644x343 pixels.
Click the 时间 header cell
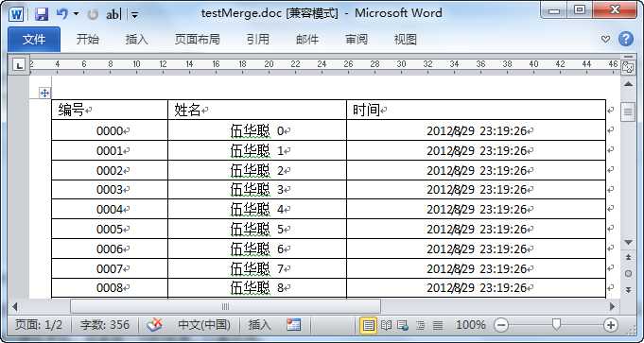[477, 110]
